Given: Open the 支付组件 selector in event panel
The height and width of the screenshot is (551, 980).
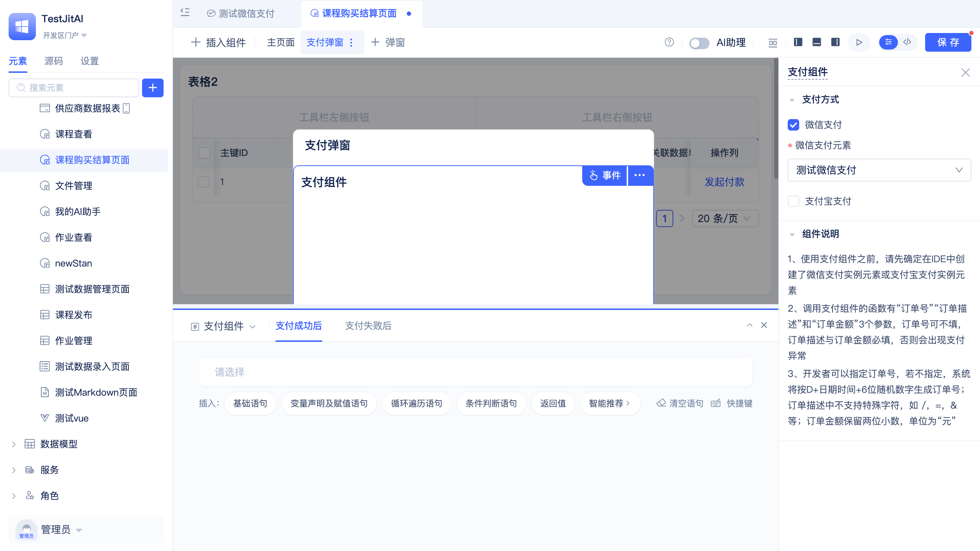Looking at the screenshot, I should coord(223,326).
